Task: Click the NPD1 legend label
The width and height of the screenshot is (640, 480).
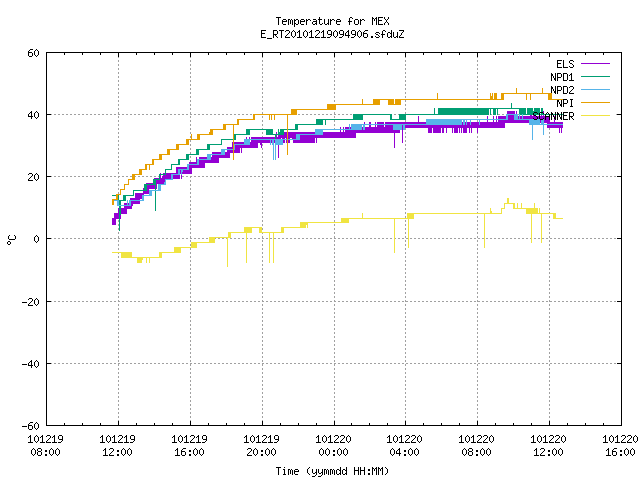Action: click(562, 77)
